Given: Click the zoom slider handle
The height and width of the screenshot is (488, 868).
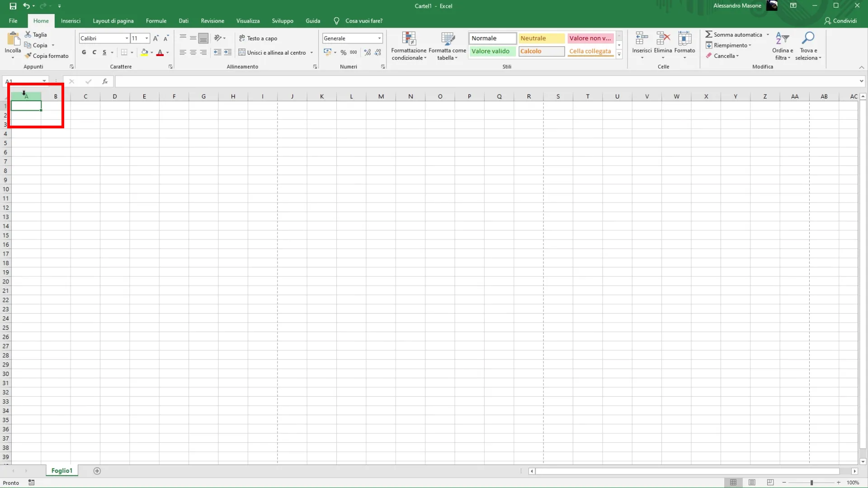Looking at the screenshot, I should pyautogui.click(x=811, y=483).
